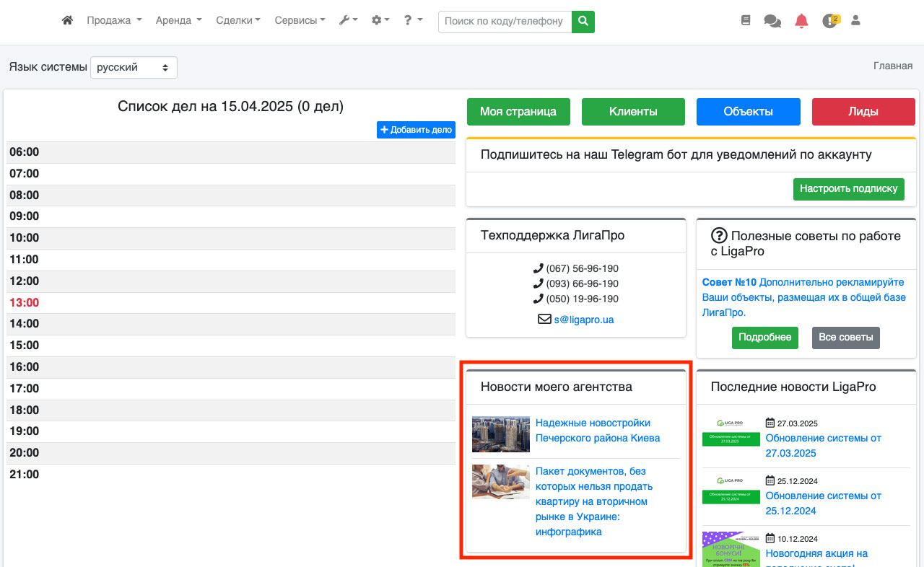Click the s@ligapro.ua email link
This screenshot has width=924, height=567.
[584, 320]
